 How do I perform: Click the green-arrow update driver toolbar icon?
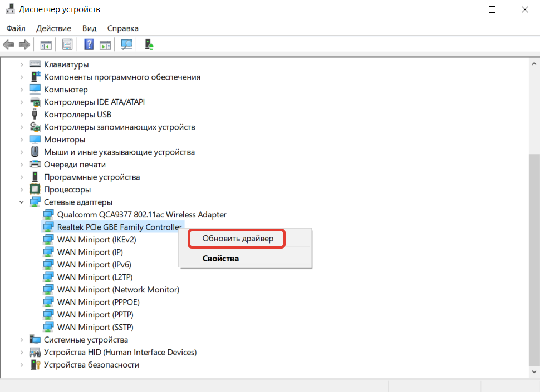[x=149, y=44]
